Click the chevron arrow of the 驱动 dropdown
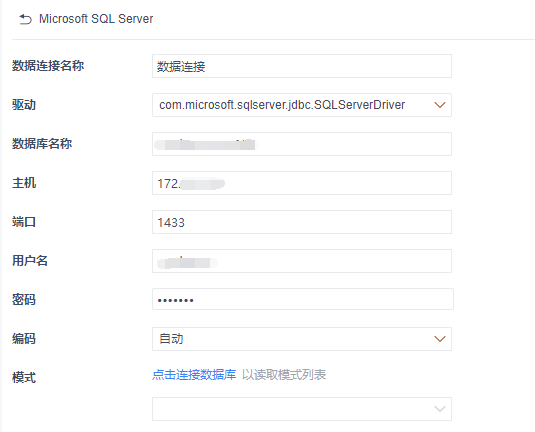 pos(440,105)
